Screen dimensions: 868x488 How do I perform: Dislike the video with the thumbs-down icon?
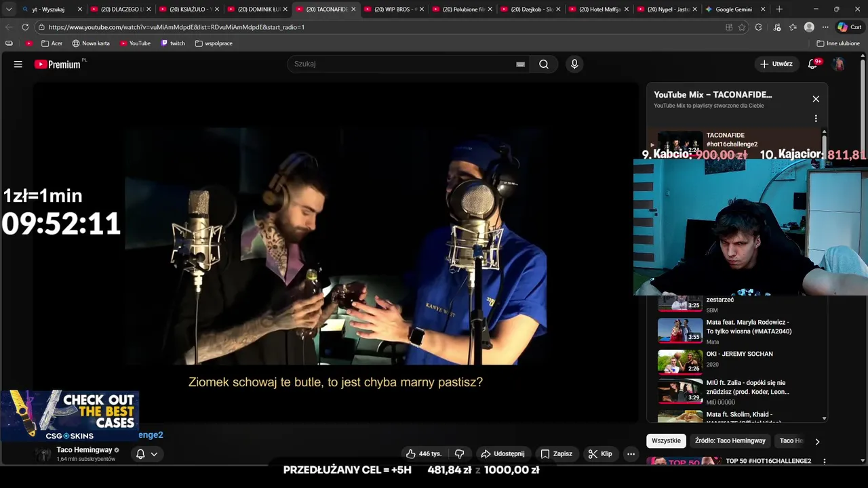pyautogui.click(x=460, y=454)
